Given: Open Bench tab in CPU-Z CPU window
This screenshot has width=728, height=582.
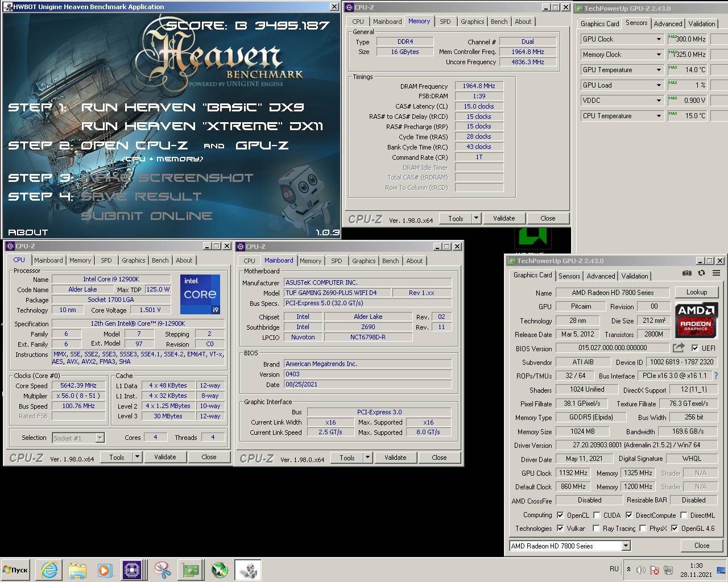Looking at the screenshot, I should [160, 260].
